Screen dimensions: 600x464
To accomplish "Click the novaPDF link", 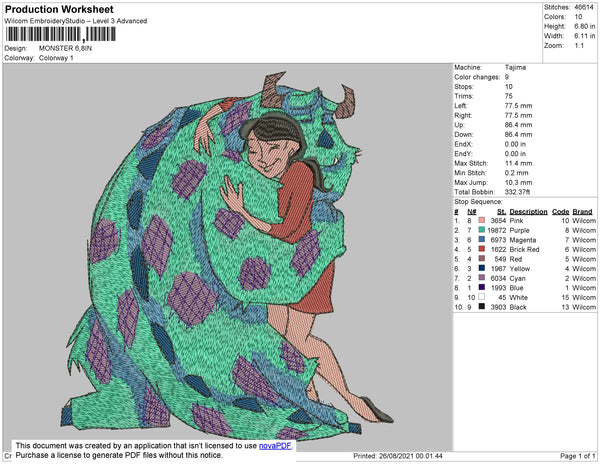I will [x=275, y=446].
